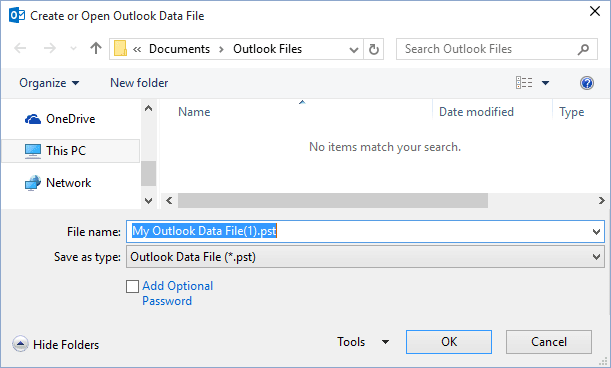Close the Create or Open dialog

click(x=595, y=11)
